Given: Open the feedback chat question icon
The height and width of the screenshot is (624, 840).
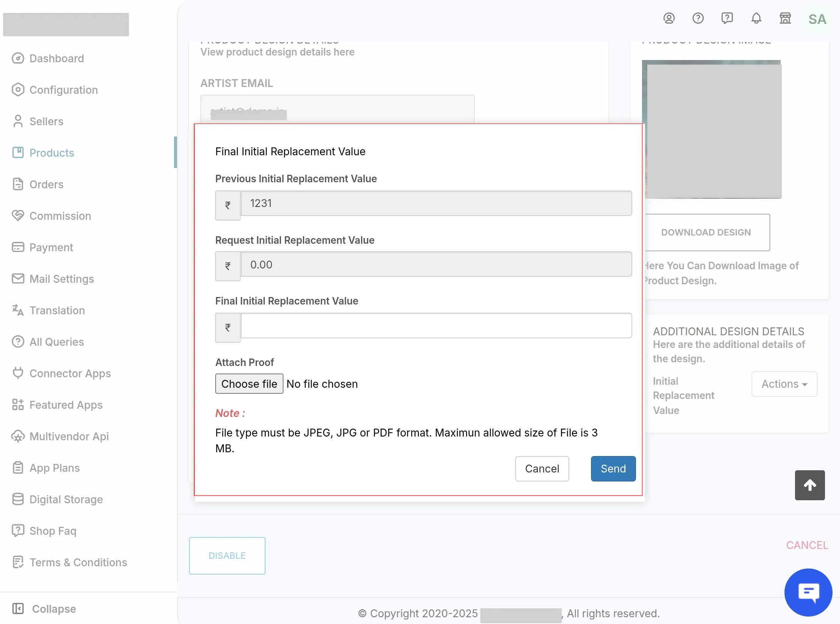Looking at the screenshot, I should click(x=727, y=18).
